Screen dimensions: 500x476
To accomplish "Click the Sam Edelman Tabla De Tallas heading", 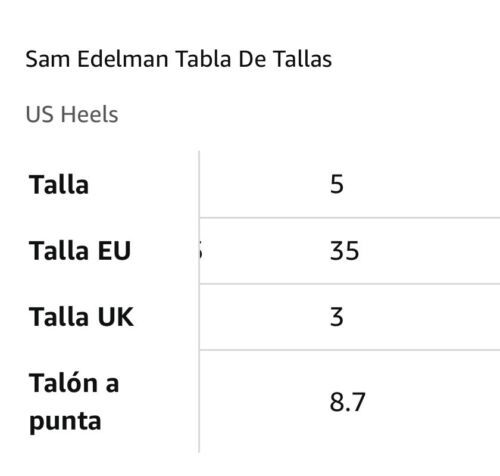I will pyautogui.click(x=179, y=59).
